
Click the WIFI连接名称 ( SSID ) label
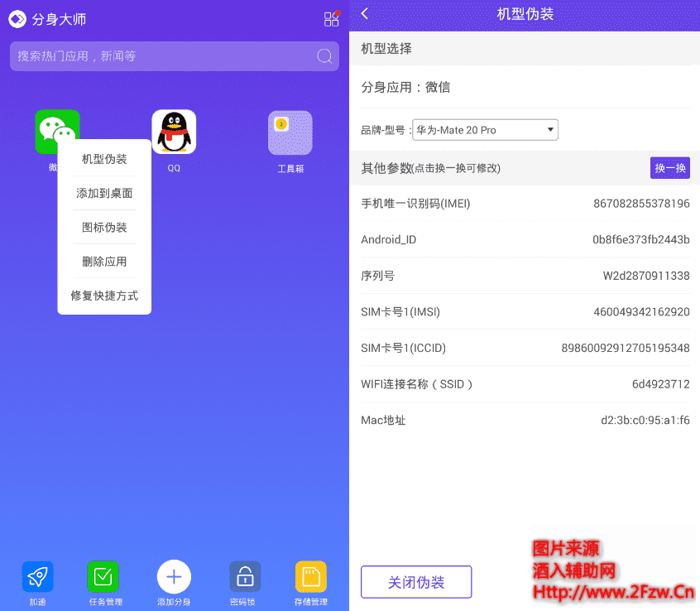(x=416, y=384)
